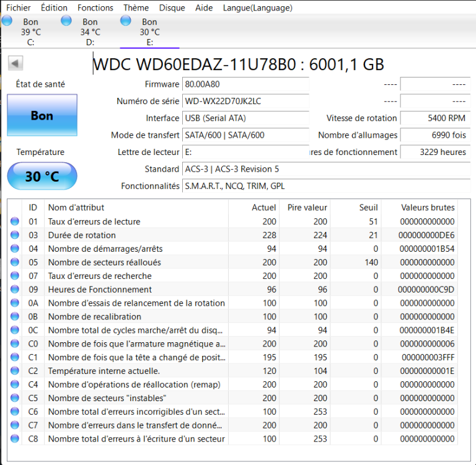The image size is (476, 465).
Task: Open the Édition menu
Action: tap(54, 7)
